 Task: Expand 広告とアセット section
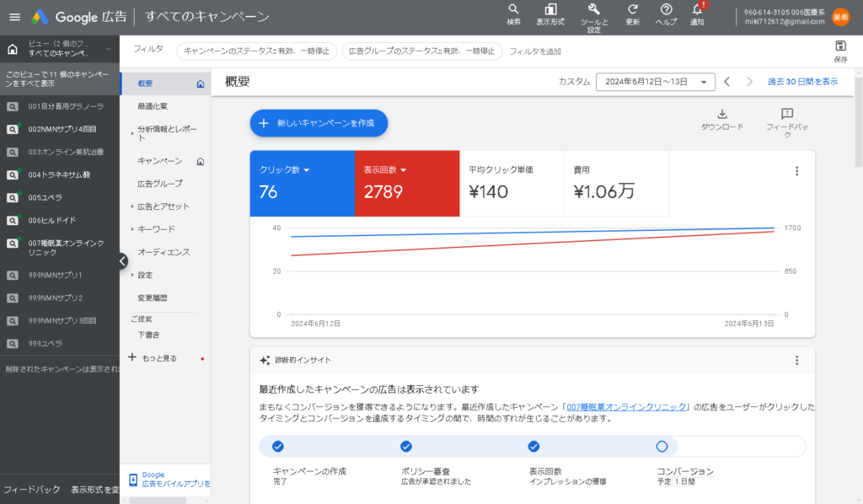[x=132, y=206]
